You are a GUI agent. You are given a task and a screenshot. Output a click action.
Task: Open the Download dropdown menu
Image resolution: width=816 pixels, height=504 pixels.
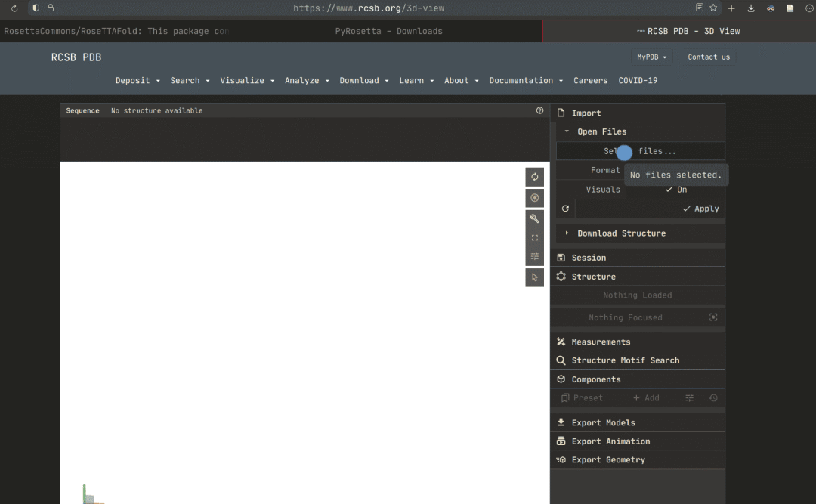coord(363,80)
